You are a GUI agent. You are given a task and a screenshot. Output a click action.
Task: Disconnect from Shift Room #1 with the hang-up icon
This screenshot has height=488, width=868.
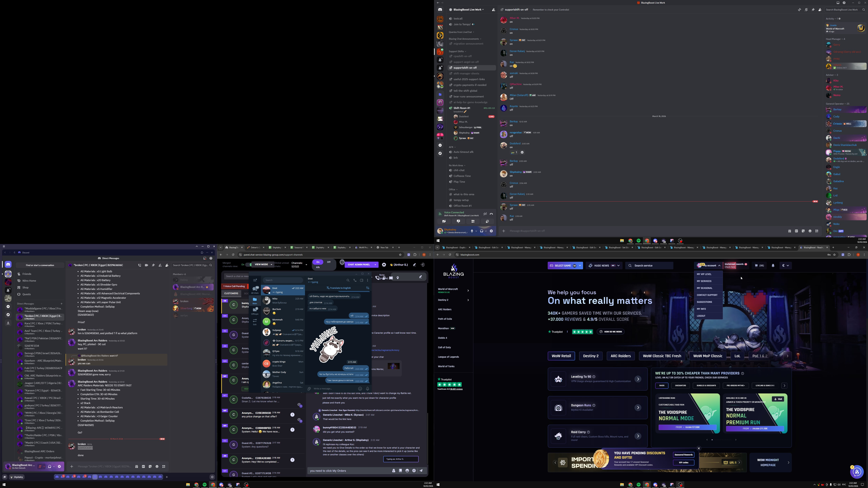pyautogui.click(x=491, y=214)
